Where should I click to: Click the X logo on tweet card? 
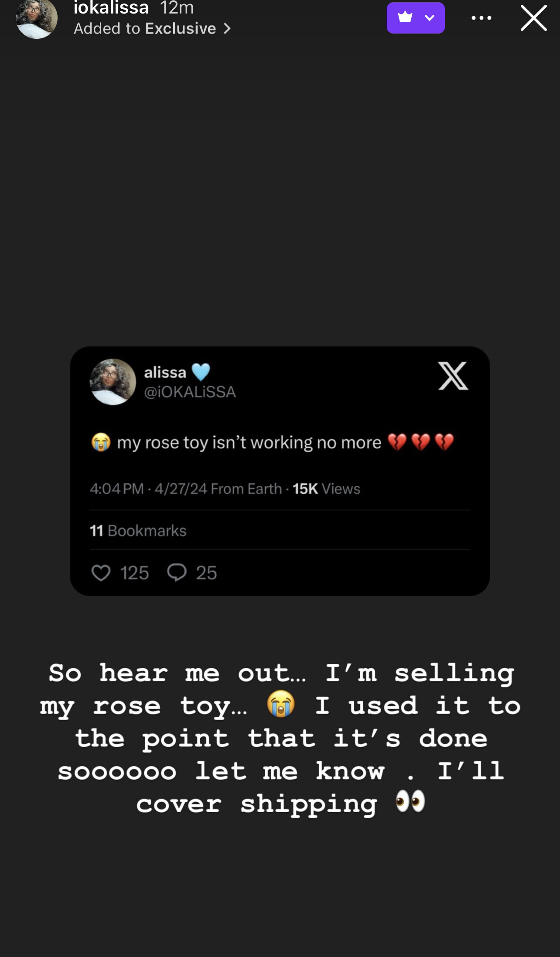(453, 376)
